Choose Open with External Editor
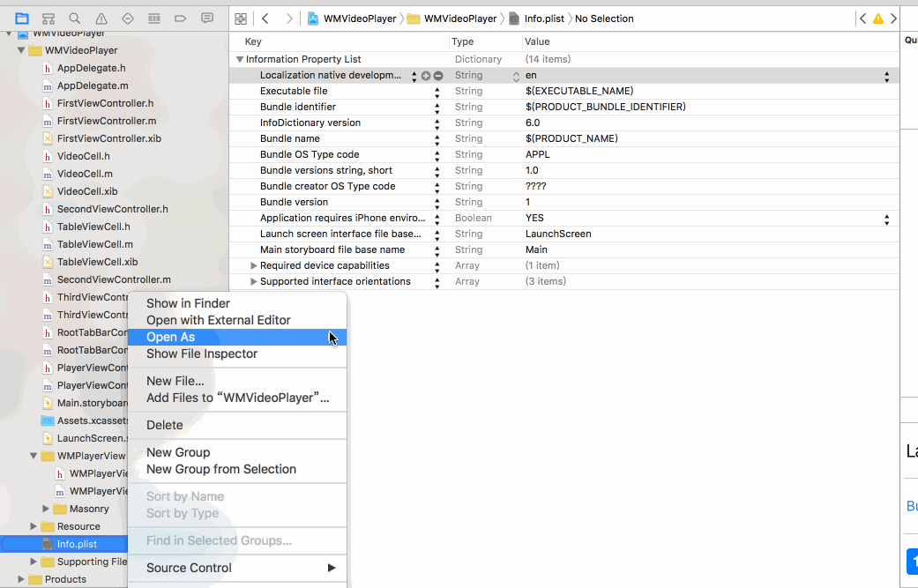This screenshot has height=588, width=918. tap(237, 320)
